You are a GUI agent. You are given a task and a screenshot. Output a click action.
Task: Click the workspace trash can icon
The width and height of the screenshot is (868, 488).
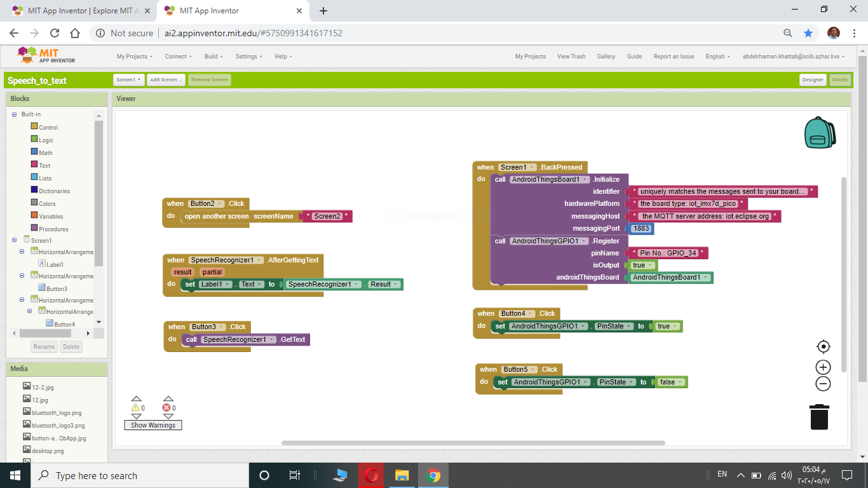click(820, 417)
